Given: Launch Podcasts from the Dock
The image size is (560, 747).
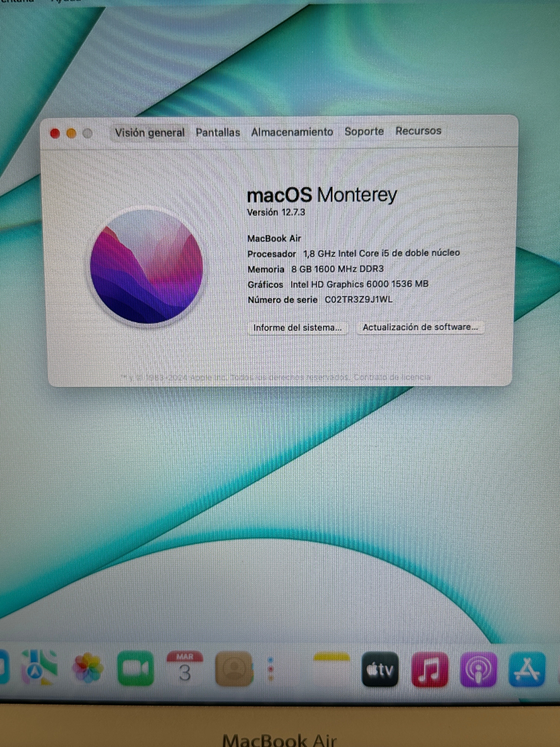Looking at the screenshot, I should click(x=479, y=669).
